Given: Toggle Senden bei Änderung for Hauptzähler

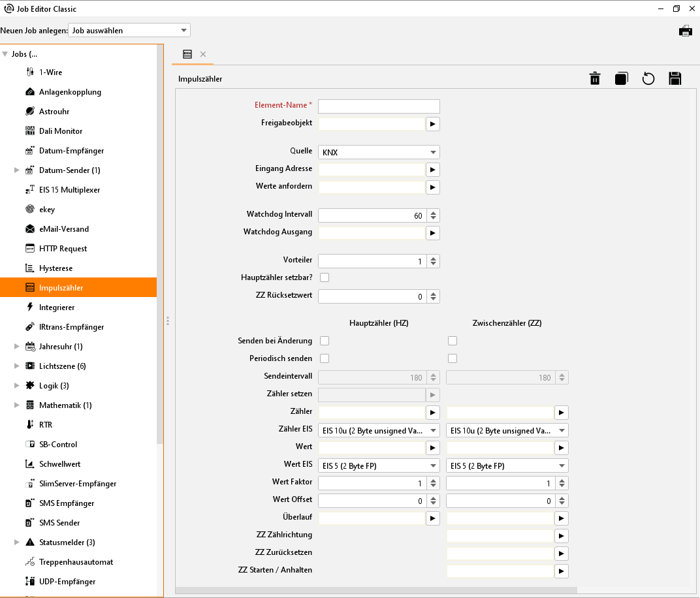Looking at the screenshot, I should (325, 341).
